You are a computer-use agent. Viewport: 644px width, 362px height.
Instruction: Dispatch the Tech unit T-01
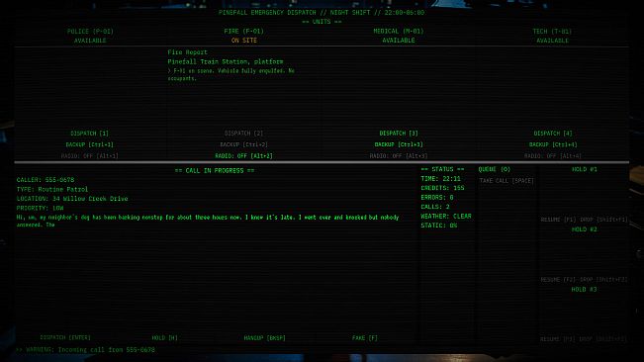553,134
